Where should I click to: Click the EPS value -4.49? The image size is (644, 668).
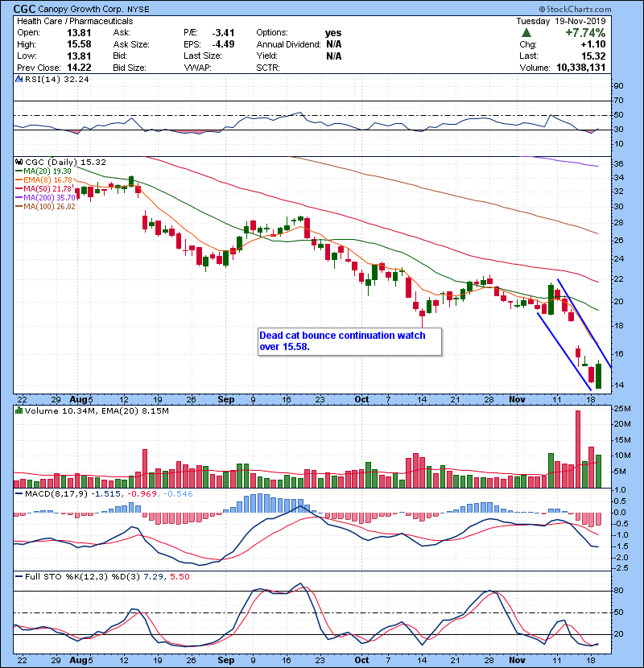223,44
